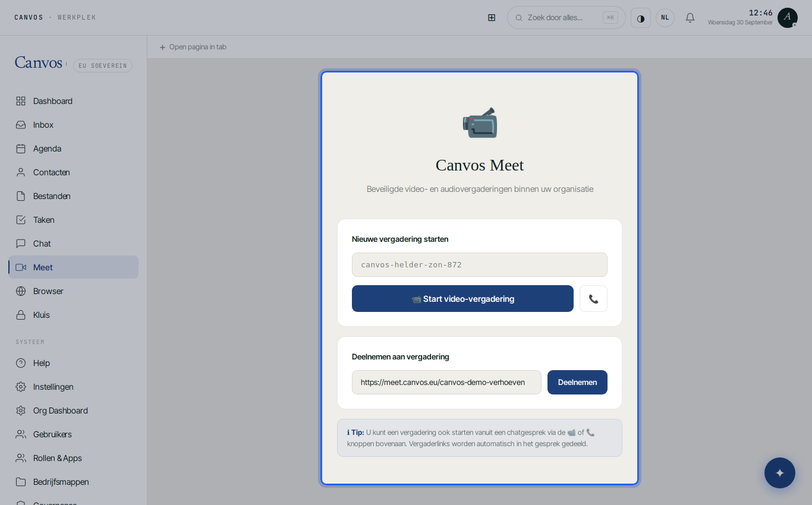Click the 'Nieuwe vergadering starten' label
The image size is (812, 505).
tap(400, 239)
